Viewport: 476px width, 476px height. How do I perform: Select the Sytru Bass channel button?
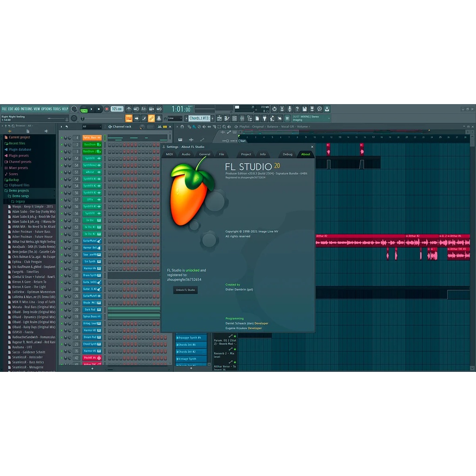coord(92,138)
